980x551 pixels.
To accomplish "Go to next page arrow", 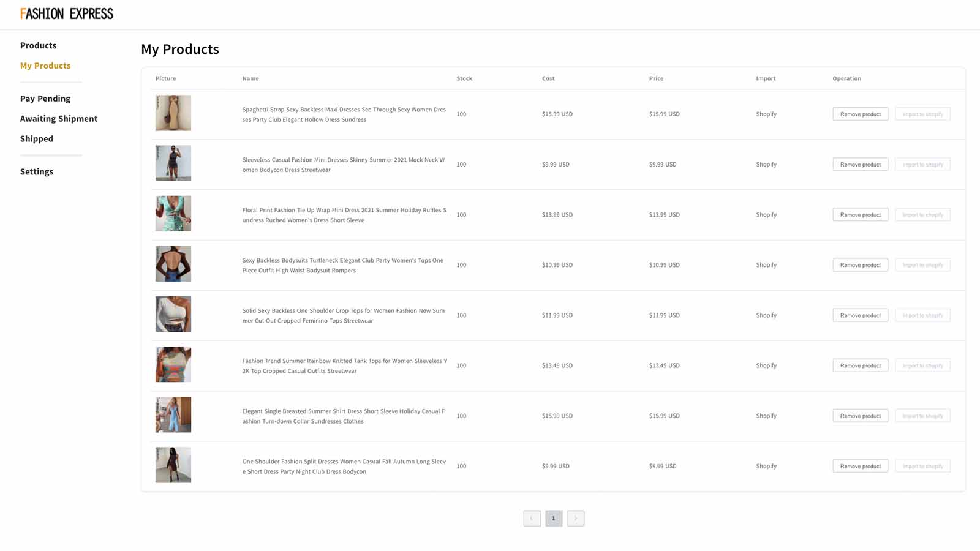I will (576, 519).
